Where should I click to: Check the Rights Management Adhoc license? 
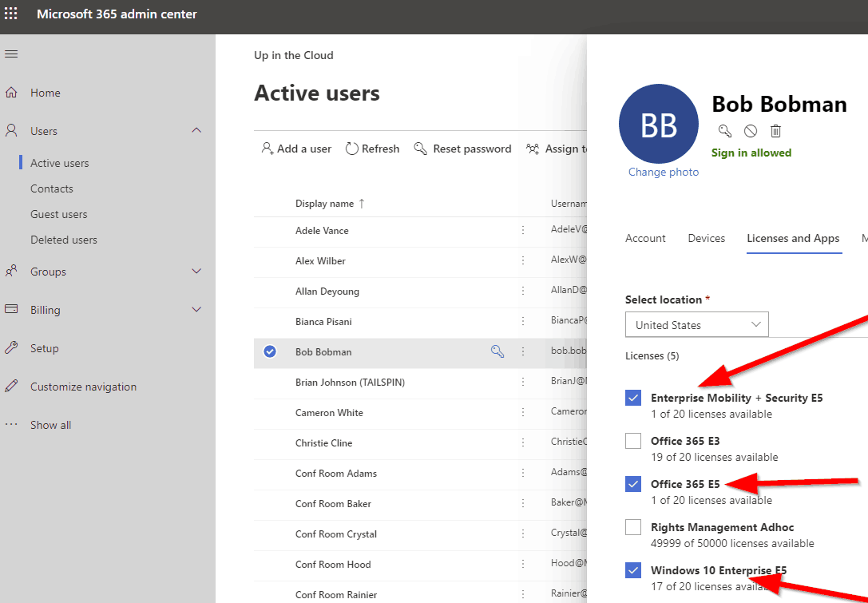click(633, 527)
